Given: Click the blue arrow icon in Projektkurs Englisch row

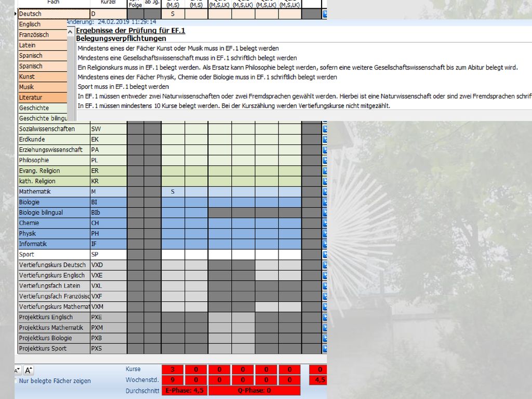Looking at the screenshot, I should tap(325, 317).
